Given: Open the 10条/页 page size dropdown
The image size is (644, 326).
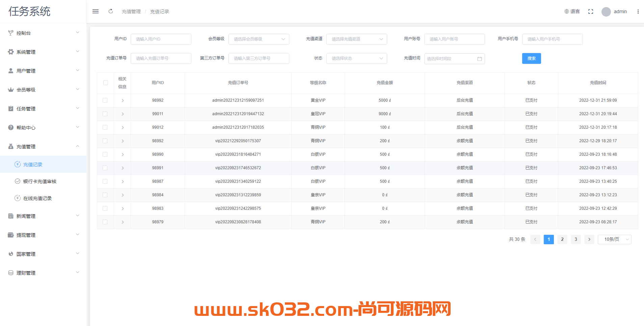Looking at the screenshot, I should 615,240.
